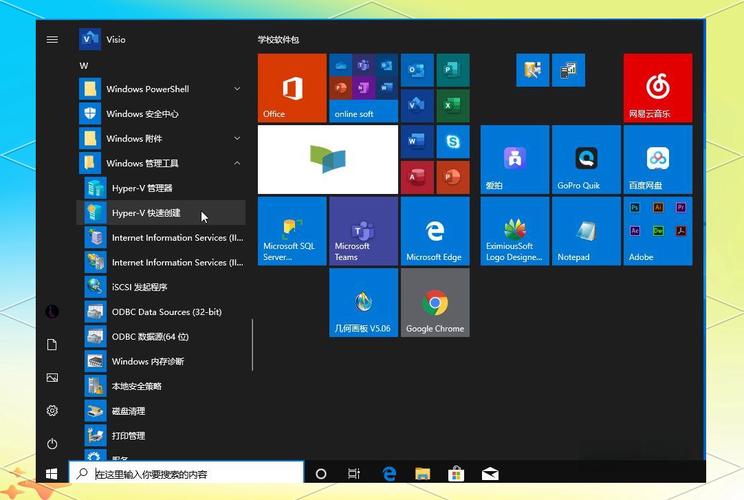Open the Microsoft Edge tile
Viewport: 744px width, 500px height.
(x=435, y=231)
